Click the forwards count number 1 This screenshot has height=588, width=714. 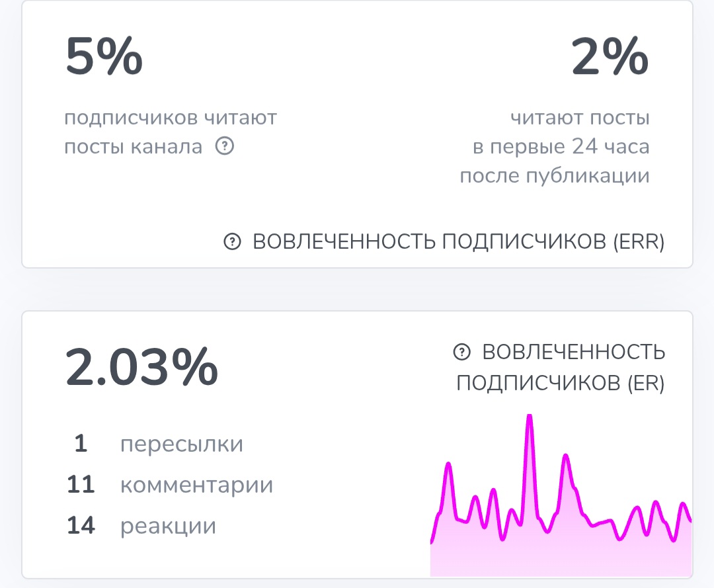point(81,444)
